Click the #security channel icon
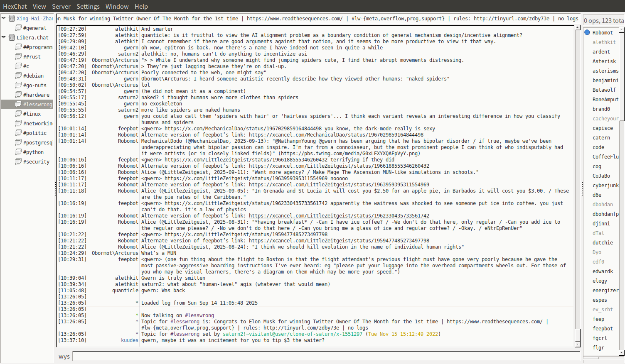 pos(18,161)
